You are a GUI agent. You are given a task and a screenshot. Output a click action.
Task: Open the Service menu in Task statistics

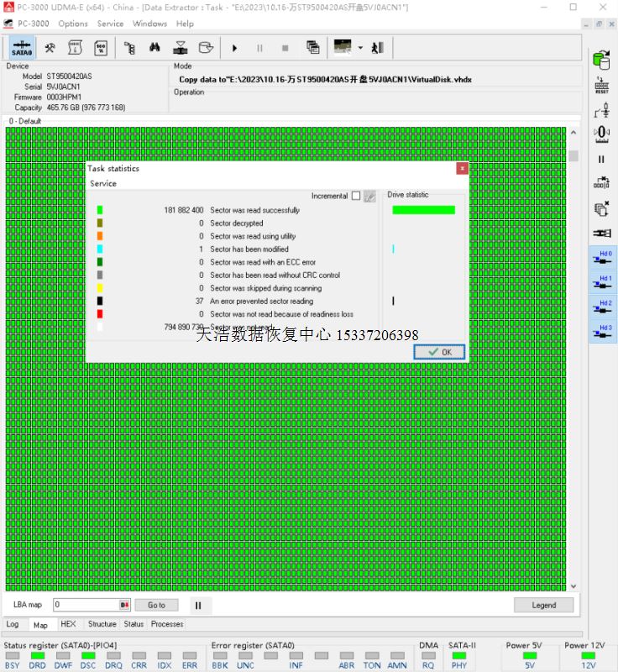(103, 183)
